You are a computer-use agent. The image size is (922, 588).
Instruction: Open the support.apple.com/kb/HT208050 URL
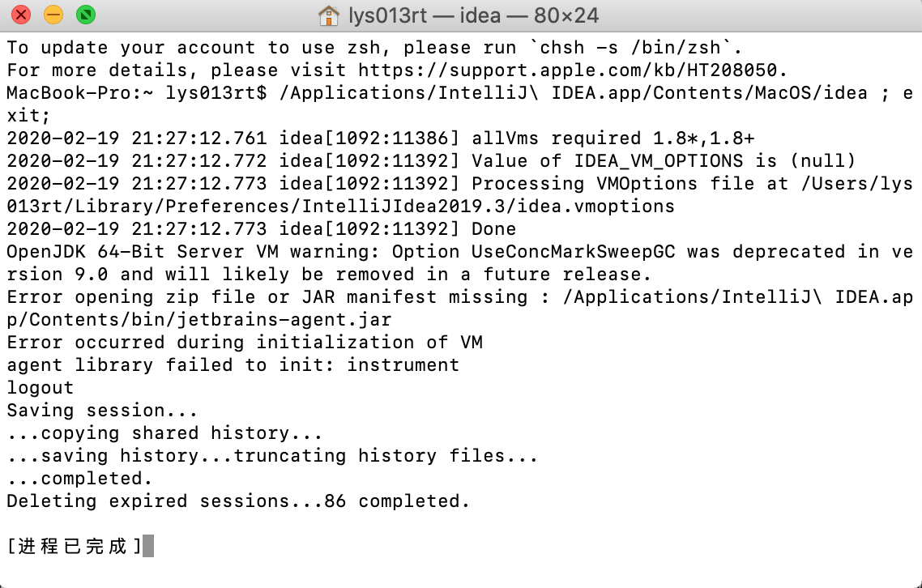pyautogui.click(x=567, y=70)
